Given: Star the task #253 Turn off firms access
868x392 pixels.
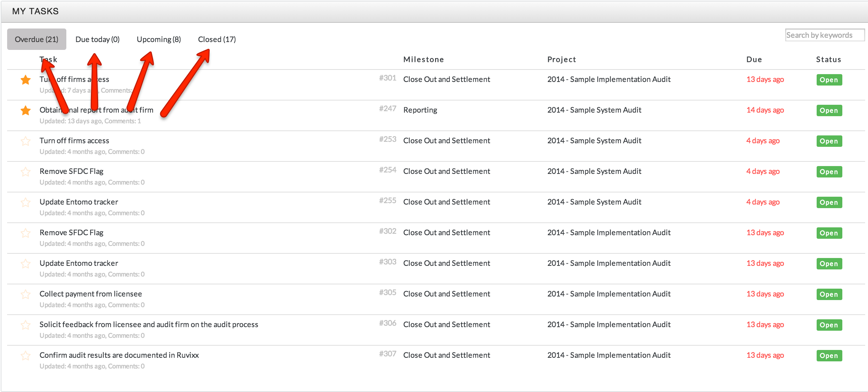Looking at the screenshot, I should point(25,141).
